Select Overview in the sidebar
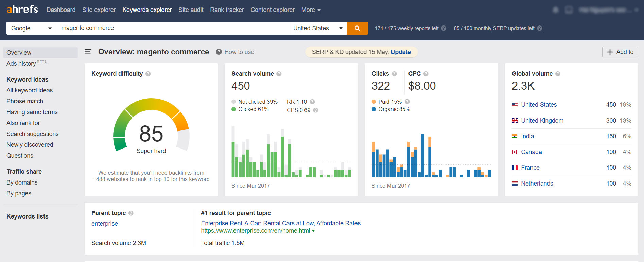The image size is (644, 262). 40,53
